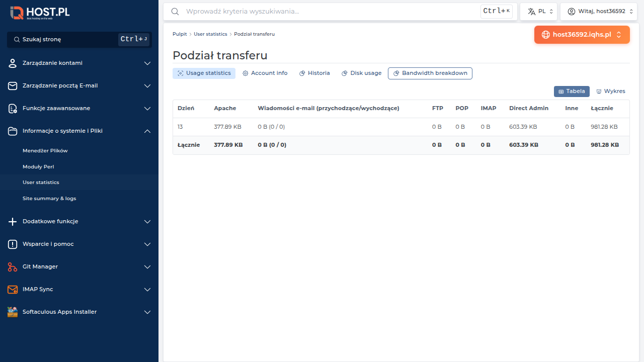Open Moduły Perl in sidebar

coord(38,166)
